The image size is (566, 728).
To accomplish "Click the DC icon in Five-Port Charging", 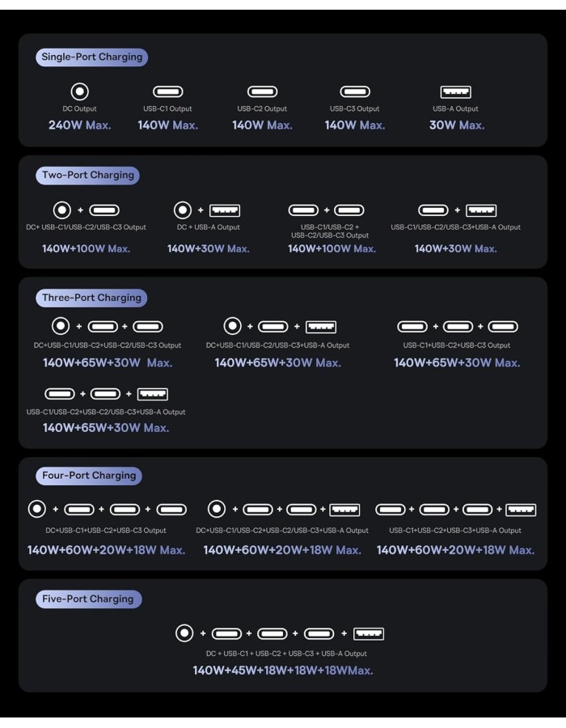I will click(184, 633).
